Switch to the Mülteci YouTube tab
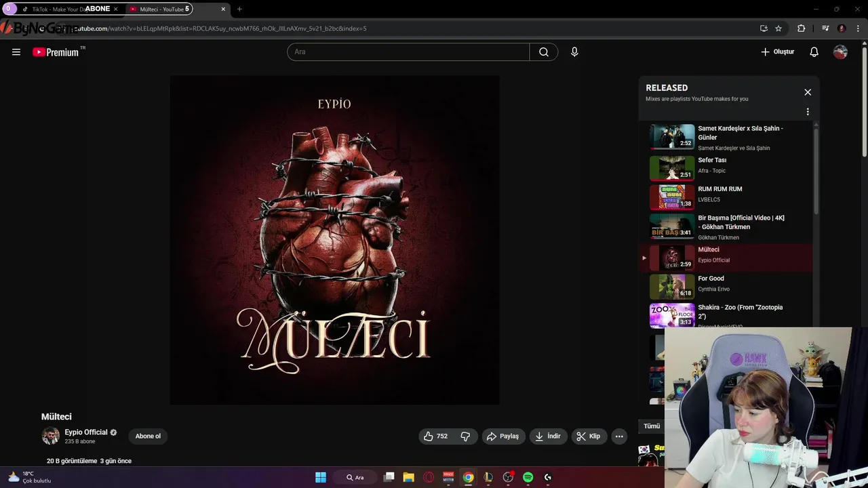The image size is (868, 488). 176,9
